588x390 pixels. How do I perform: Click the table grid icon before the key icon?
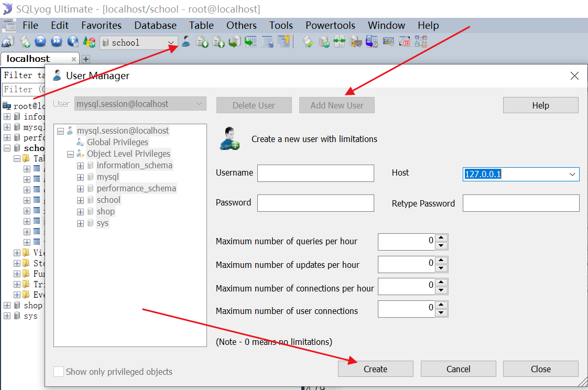pos(267,41)
